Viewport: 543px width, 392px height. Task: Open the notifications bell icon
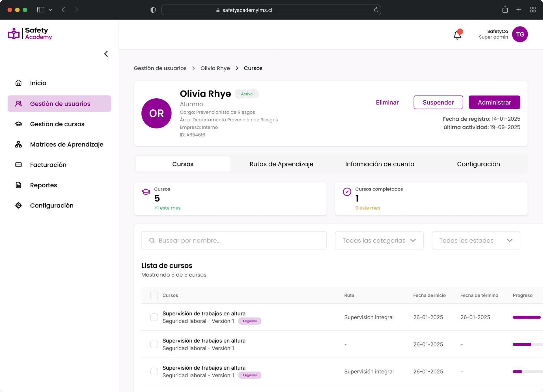[x=457, y=35]
